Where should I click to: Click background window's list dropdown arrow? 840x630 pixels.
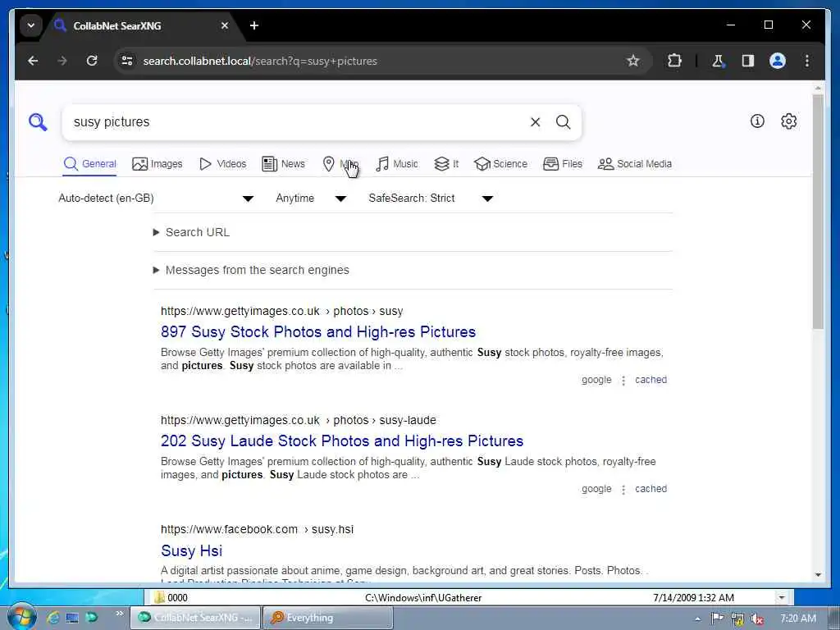782,597
